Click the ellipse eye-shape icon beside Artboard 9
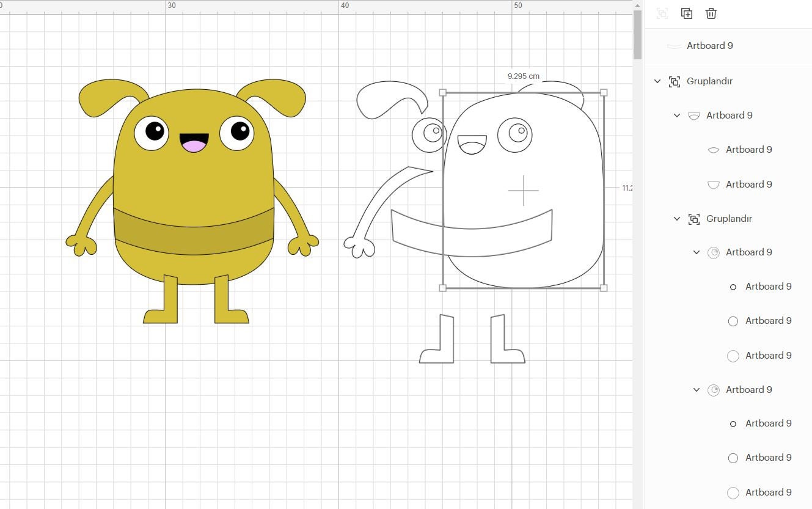The width and height of the screenshot is (812, 509). point(713,149)
